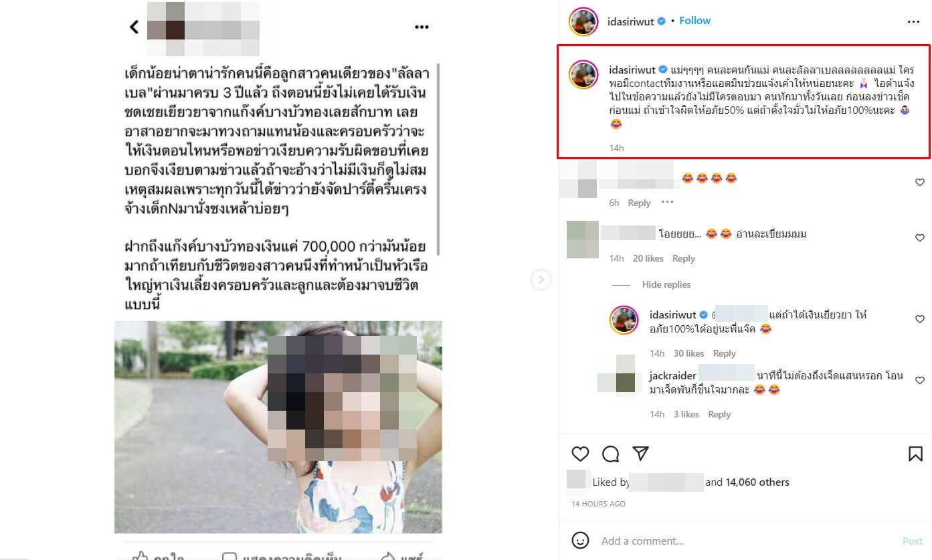The image size is (932, 560).
Task: Click the Post button to submit the comment
Action: point(912,541)
